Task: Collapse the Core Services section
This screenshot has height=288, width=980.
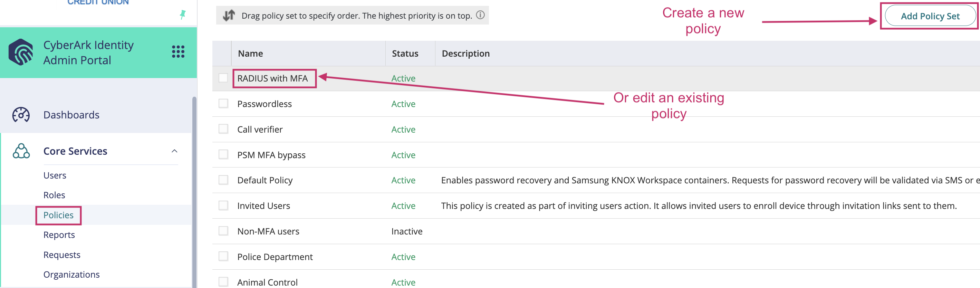Action: [175, 151]
